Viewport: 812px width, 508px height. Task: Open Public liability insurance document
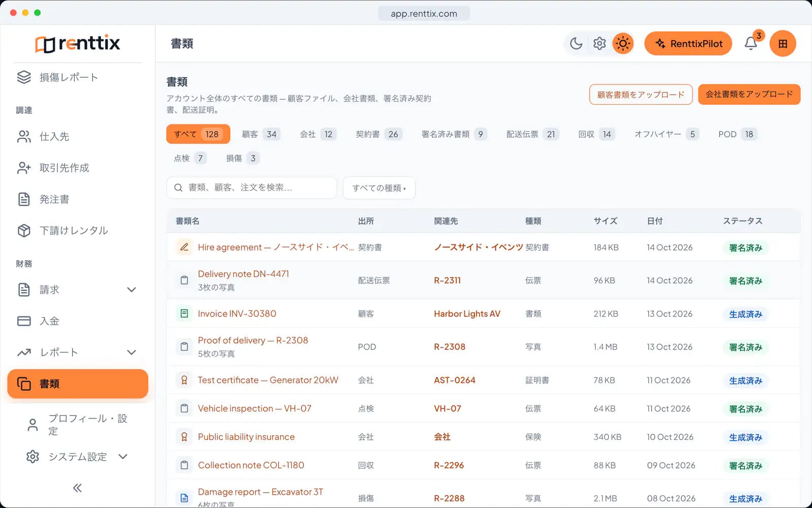point(246,437)
